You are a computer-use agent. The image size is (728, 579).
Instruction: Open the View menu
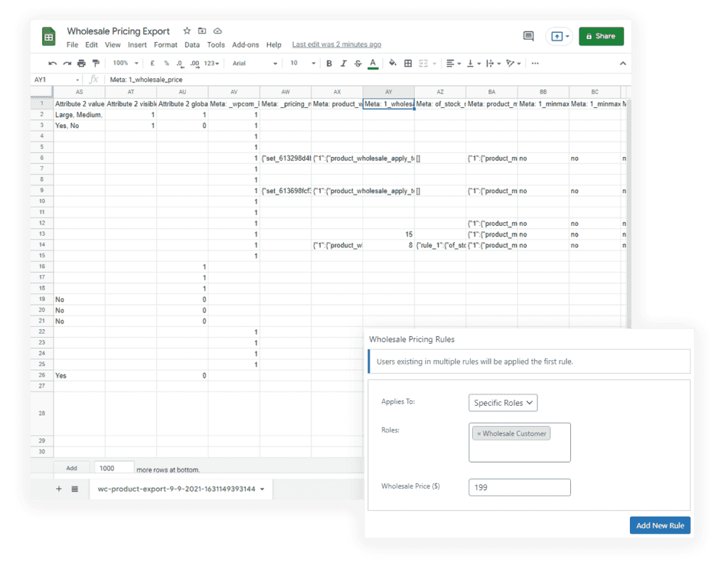click(x=112, y=45)
